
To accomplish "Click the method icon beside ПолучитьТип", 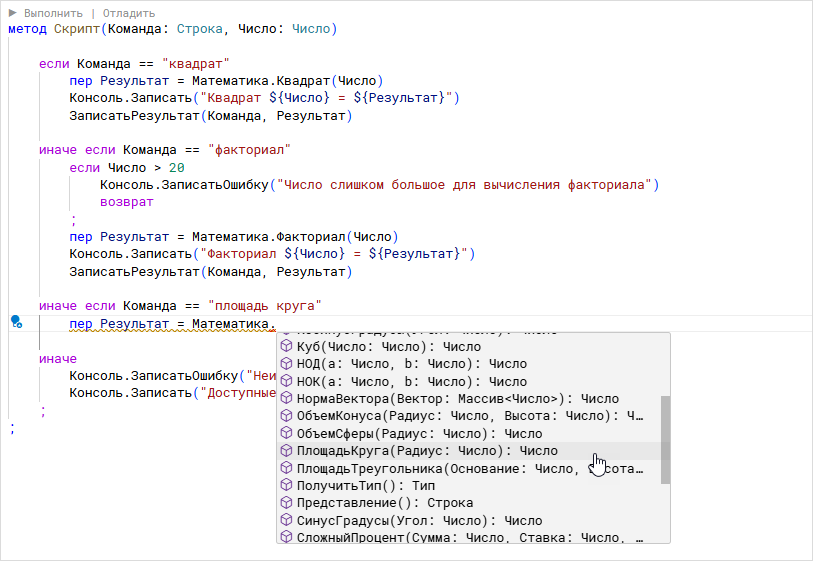I will click(x=286, y=485).
